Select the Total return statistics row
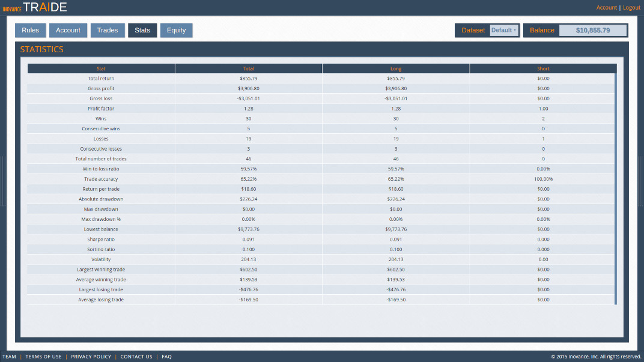The image size is (644, 362). [x=248, y=78]
